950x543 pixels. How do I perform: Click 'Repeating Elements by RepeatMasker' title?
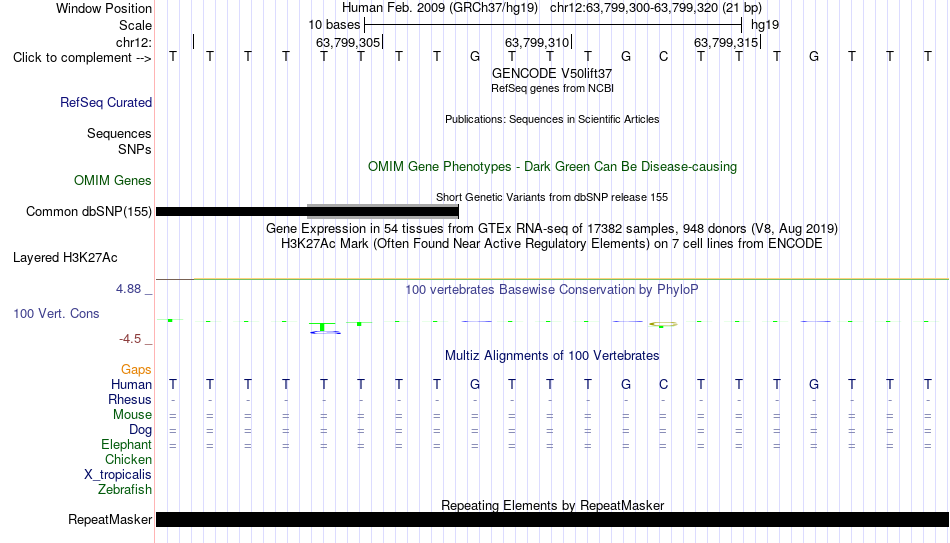coord(553,505)
